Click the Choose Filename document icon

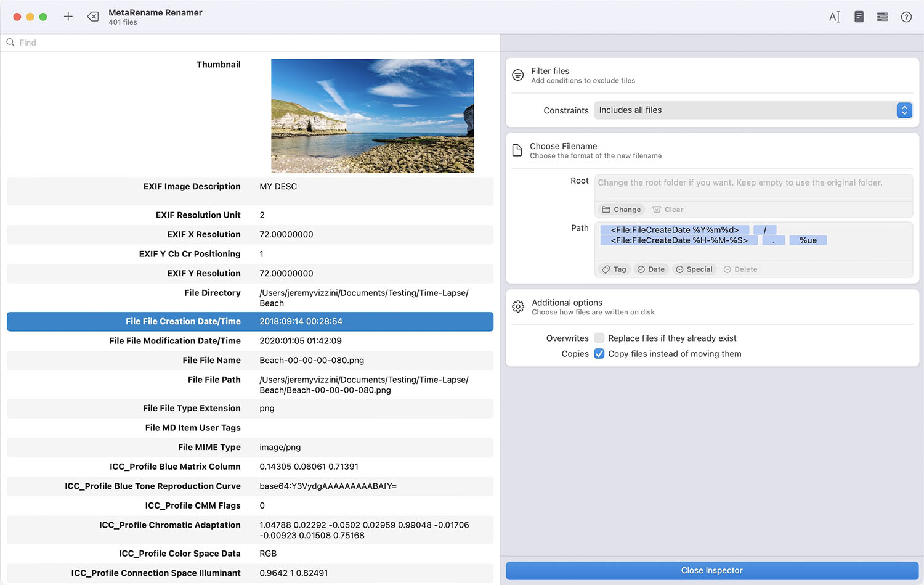click(x=517, y=150)
